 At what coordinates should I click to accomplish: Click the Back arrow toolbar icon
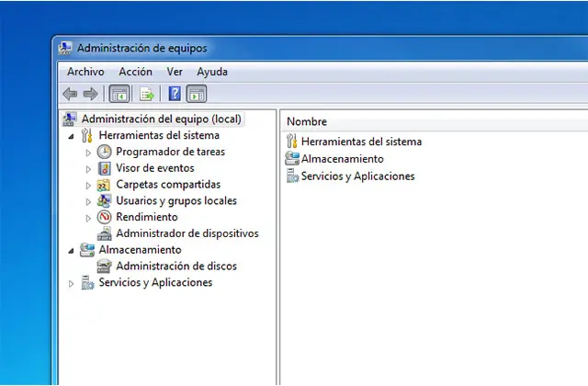(70, 94)
